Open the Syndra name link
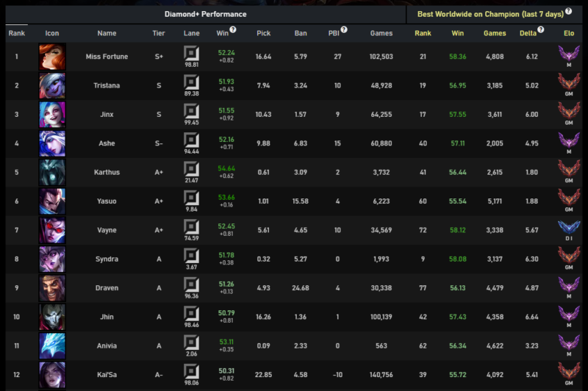This screenshot has width=588, height=391. point(107,259)
